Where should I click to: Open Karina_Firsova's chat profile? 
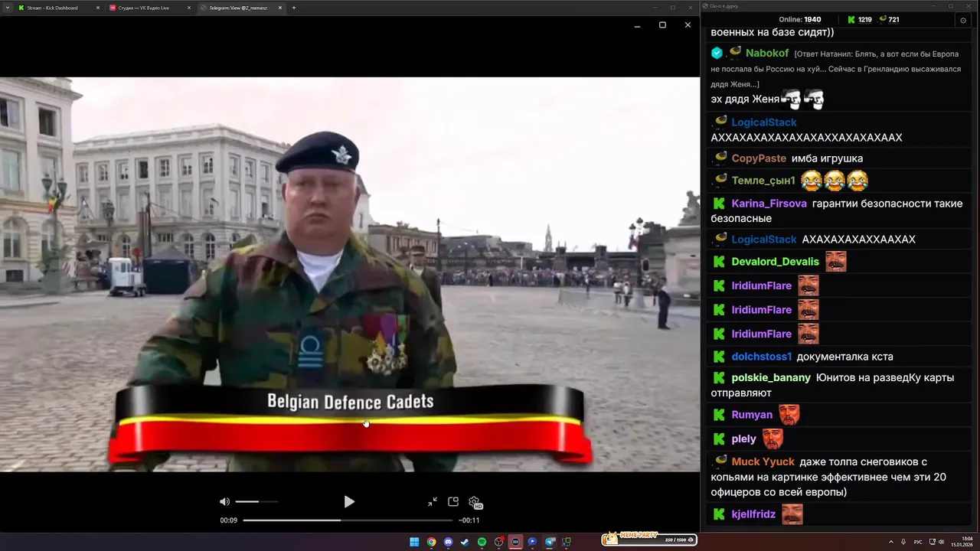coord(769,204)
